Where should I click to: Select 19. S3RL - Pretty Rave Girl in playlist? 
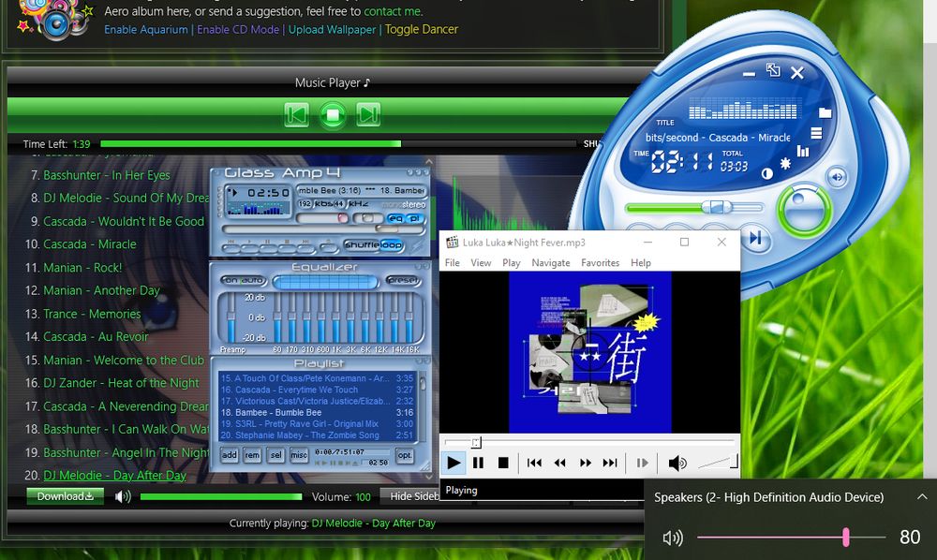317,424
